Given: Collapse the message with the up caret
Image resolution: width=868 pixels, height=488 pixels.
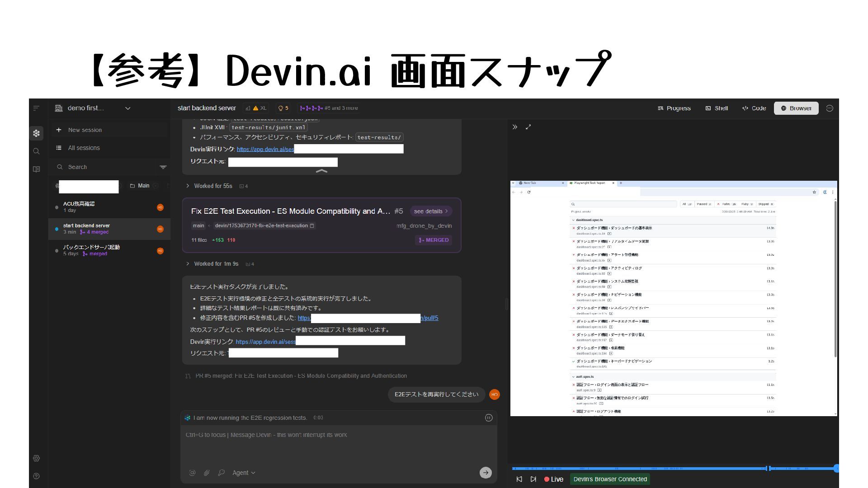Looking at the screenshot, I should (x=321, y=171).
